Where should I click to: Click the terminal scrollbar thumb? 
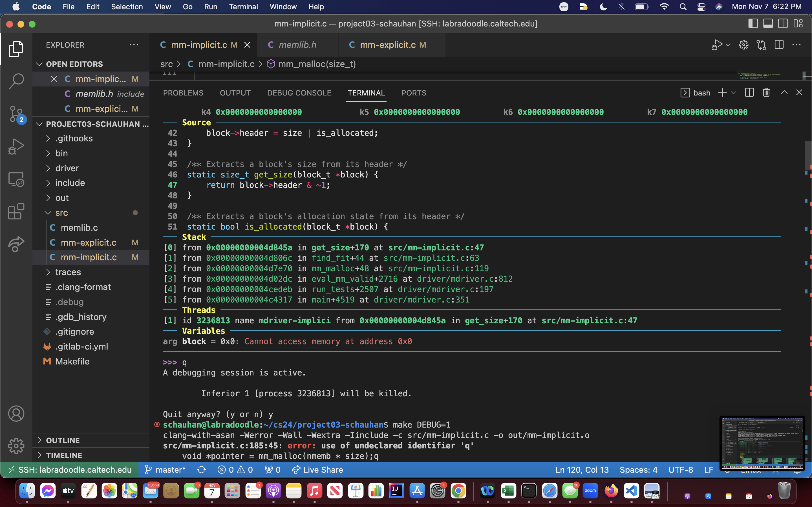[808, 156]
